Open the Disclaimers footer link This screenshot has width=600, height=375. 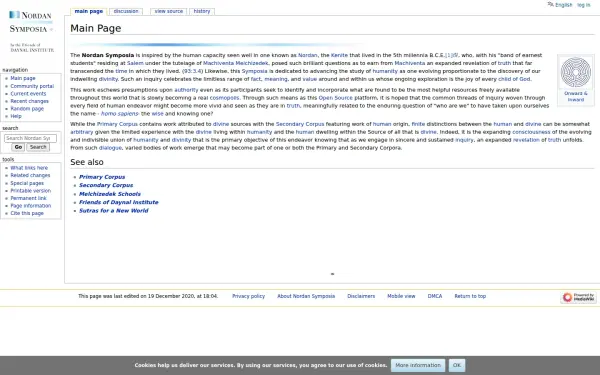(361, 296)
